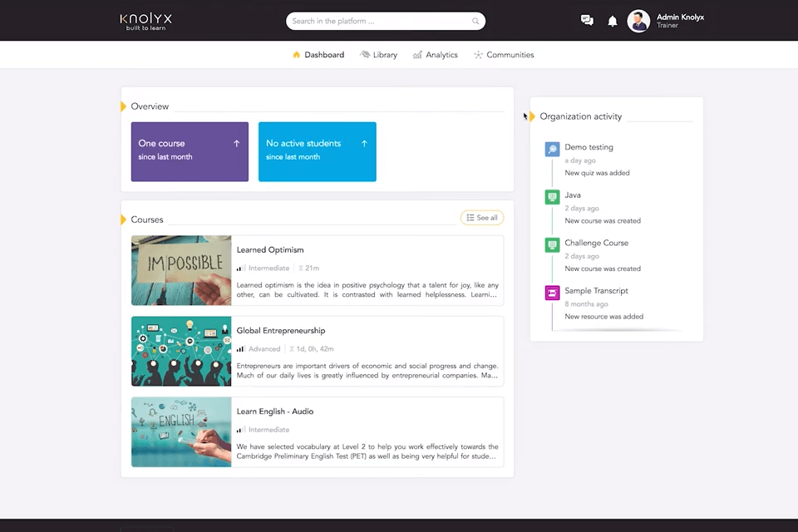Click the Communities icon
Viewport: 798px width, 532px height.
pyautogui.click(x=478, y=55)
